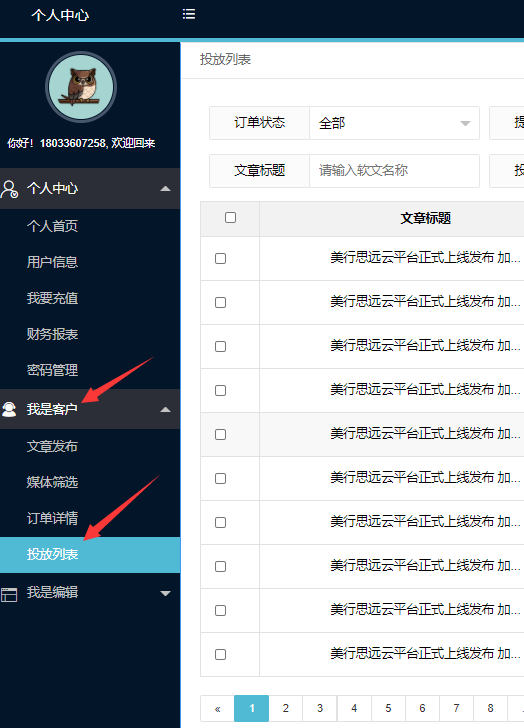The height and width of the screenshot is (728, 524).
Task: Click the 我是客户 customer icon
Action: 9,409
